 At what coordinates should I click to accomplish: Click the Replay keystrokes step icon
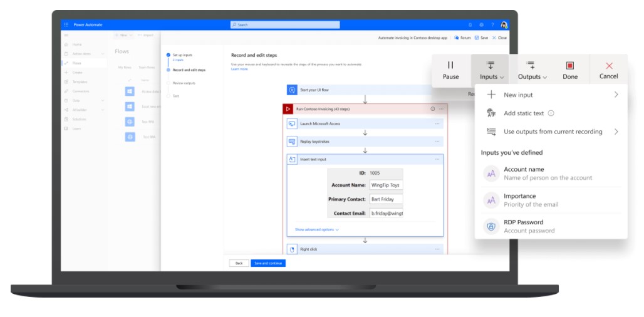click(292, 142)
